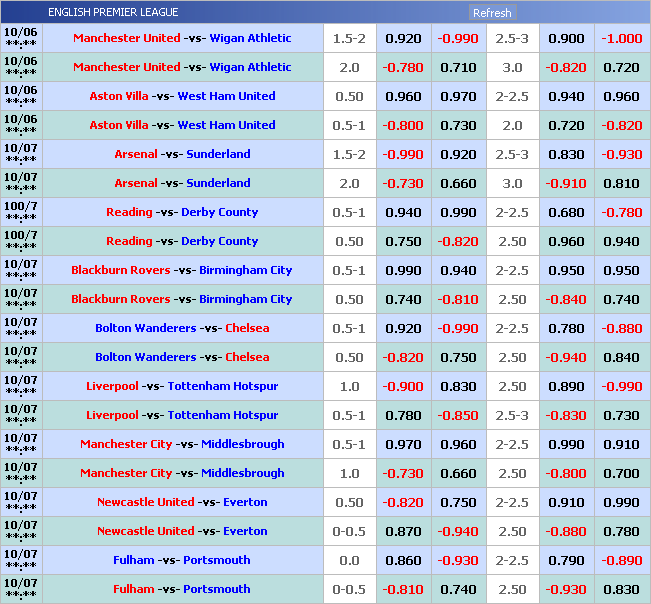Click Aston Villa in the 0.50 handicap row

[x=119, y=96]
